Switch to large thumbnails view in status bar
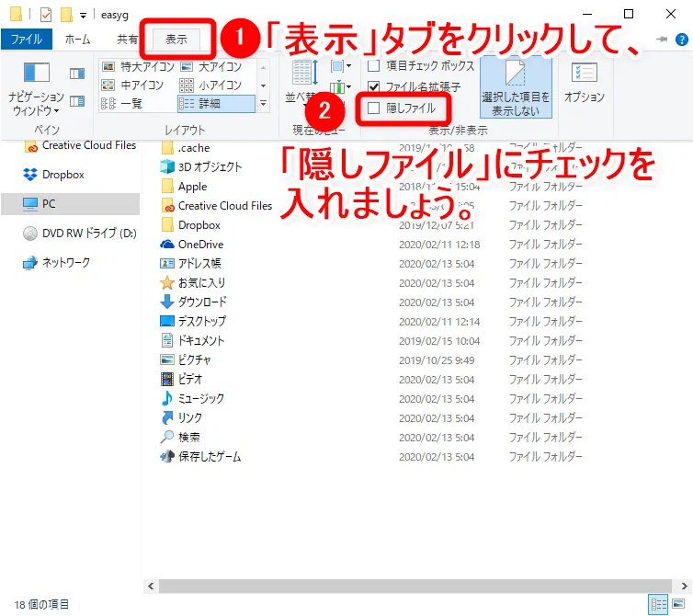The height and width of the screenshot is (616, 693). 678,604
